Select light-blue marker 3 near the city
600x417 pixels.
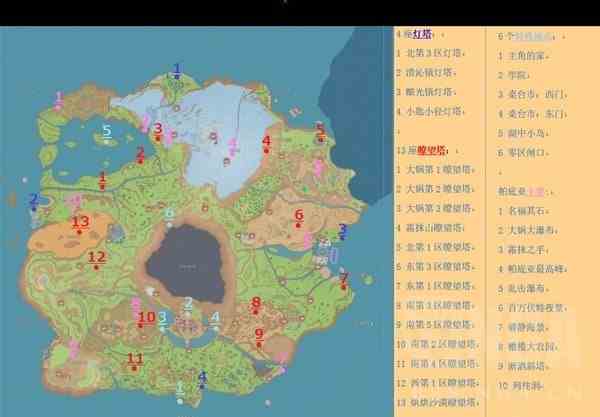click(163, 320)
